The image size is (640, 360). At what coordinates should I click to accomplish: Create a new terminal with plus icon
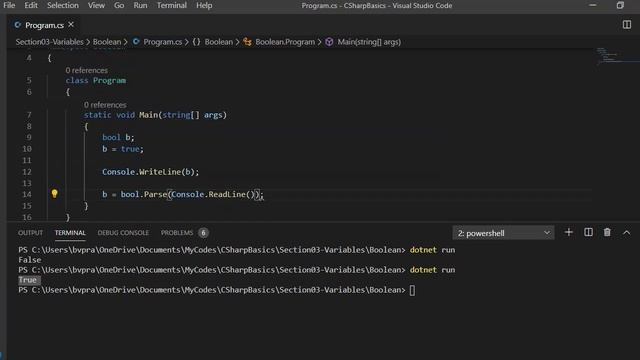(569, 232)
